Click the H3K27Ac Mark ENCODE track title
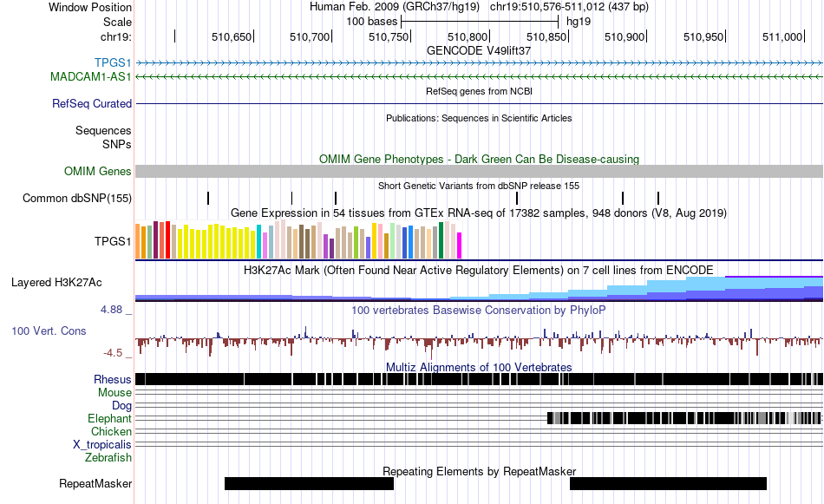The width and height of the screenshot is (824, 504). click(x=479, y=270)
